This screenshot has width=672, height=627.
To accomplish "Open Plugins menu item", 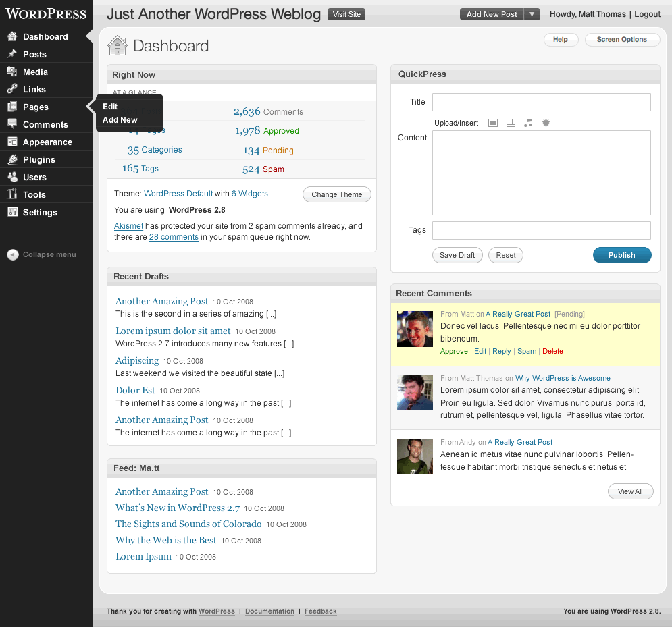I will 39,160.
